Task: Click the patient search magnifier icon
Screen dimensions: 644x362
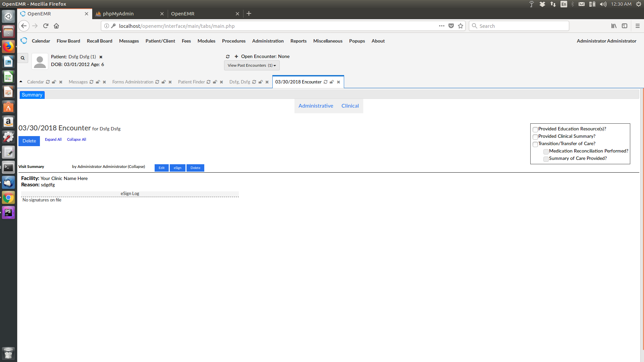Action: pos(23,58)
